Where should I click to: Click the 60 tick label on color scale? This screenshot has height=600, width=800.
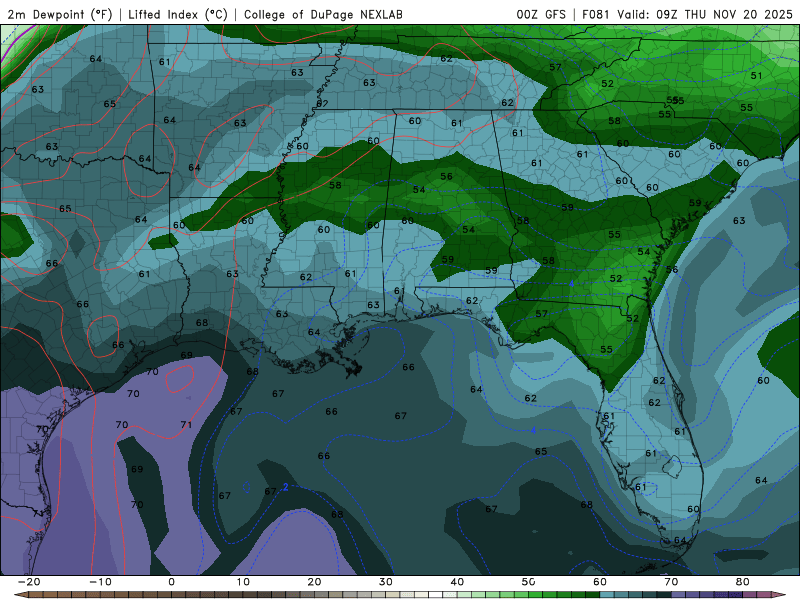pos(600,582)
